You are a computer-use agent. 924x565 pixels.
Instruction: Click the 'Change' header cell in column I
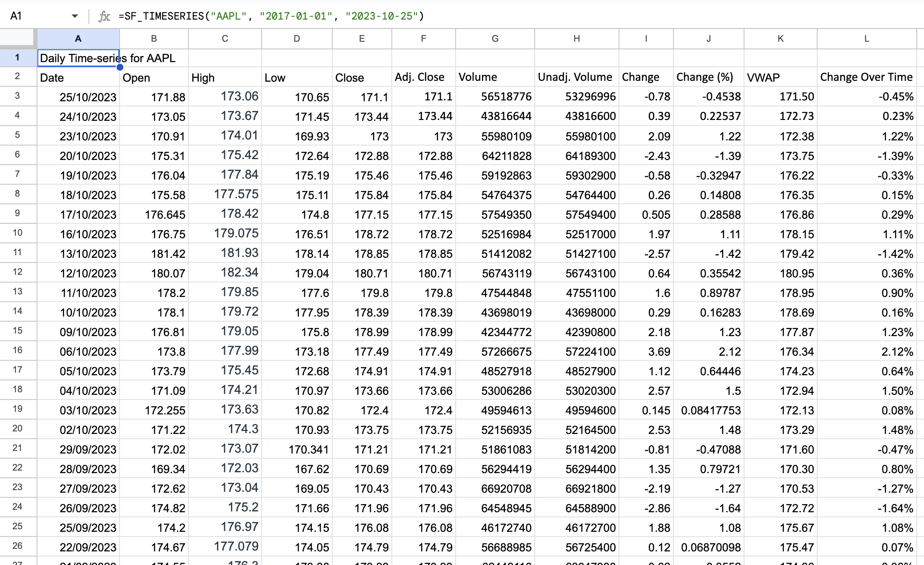pyautogui.click(x=646, y=77)
